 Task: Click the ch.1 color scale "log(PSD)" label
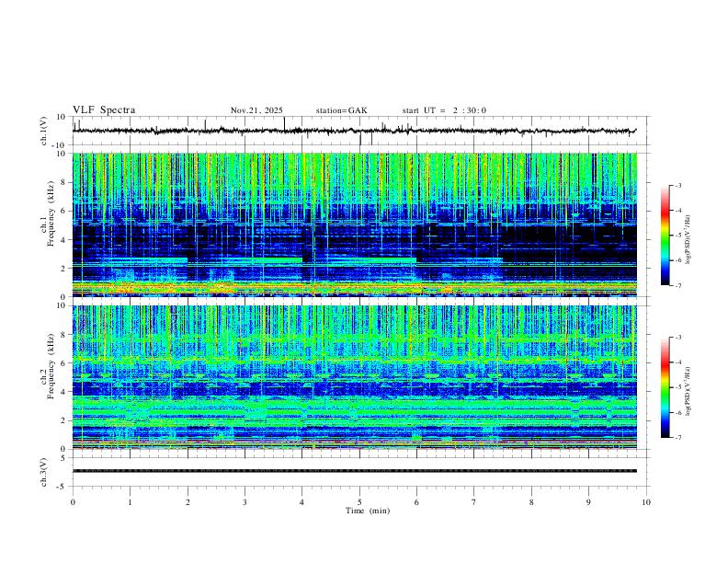point(688,239)
